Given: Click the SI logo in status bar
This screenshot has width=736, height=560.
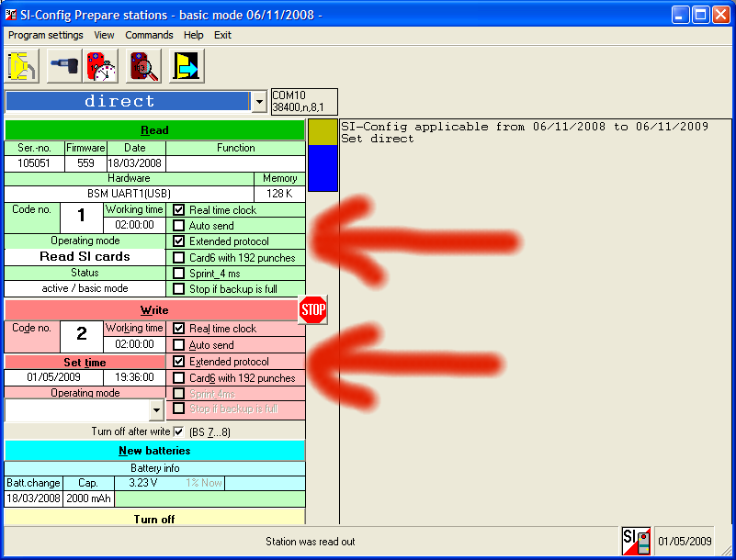Looking at the screenshot, I should click(636, 542).
